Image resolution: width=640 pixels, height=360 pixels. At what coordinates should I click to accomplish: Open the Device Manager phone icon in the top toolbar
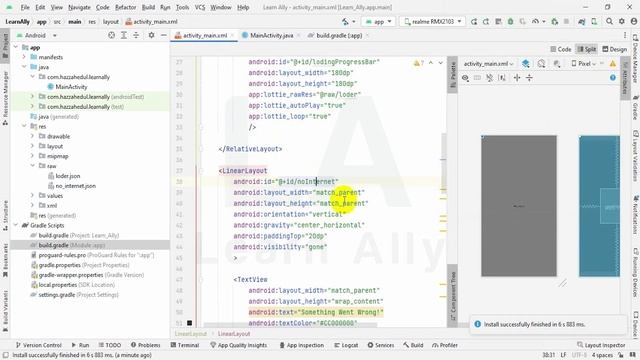pos(594,22)
